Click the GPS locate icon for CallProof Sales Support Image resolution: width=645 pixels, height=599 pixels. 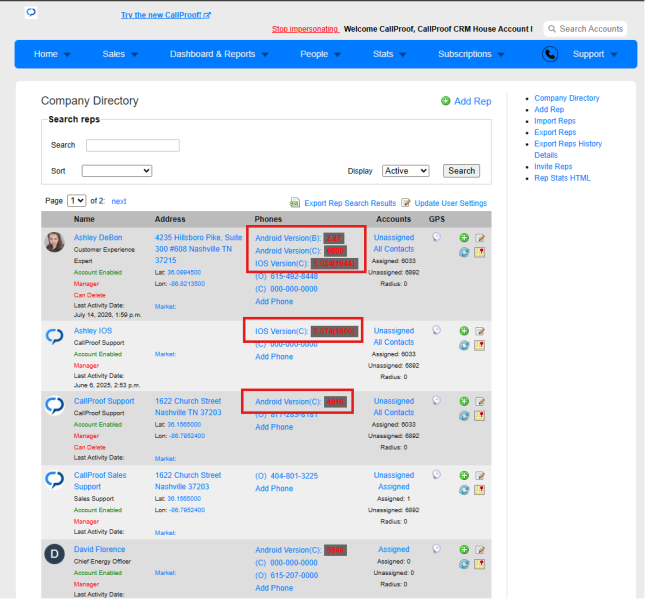[x=436, y=475]
